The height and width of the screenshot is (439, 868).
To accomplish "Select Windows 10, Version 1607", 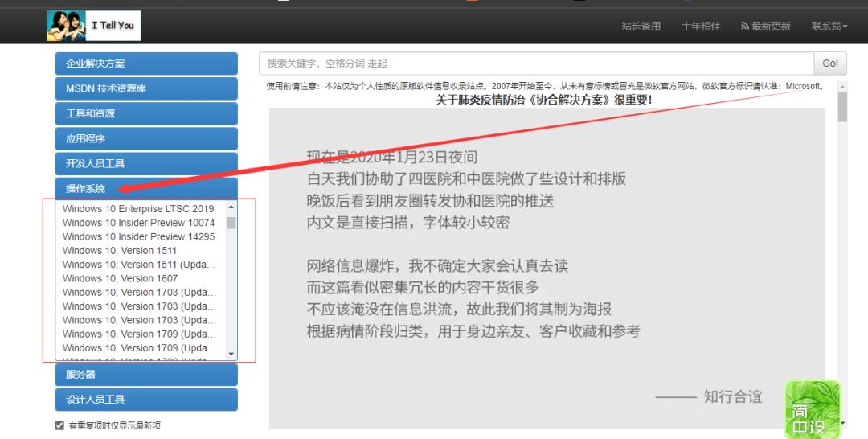I will 120,278.
